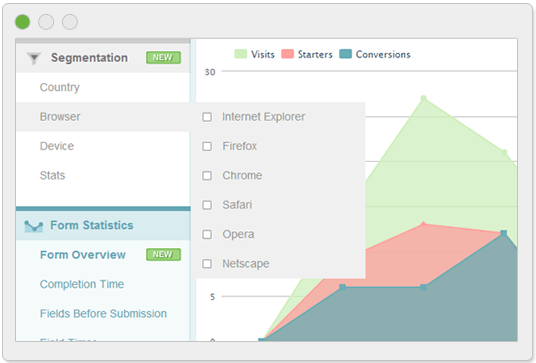Tick the Chrome checkbox
536x363 pixels.
point(207,176)
